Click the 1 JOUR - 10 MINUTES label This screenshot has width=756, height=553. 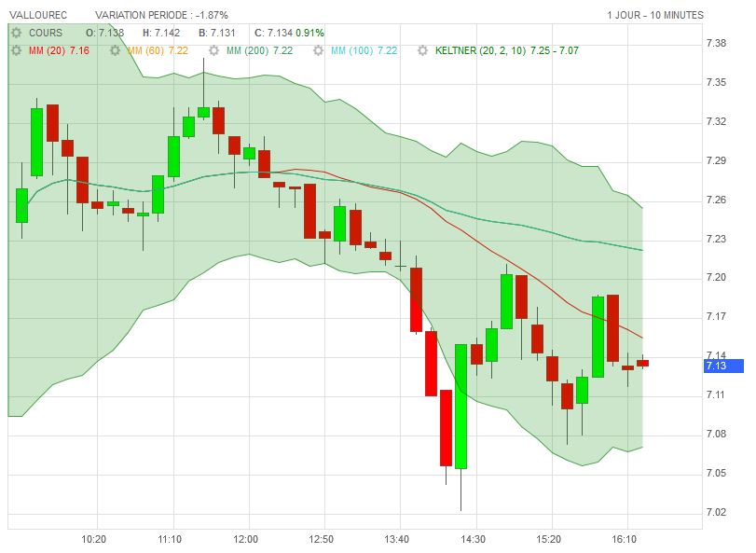click(x=655, y=16)
